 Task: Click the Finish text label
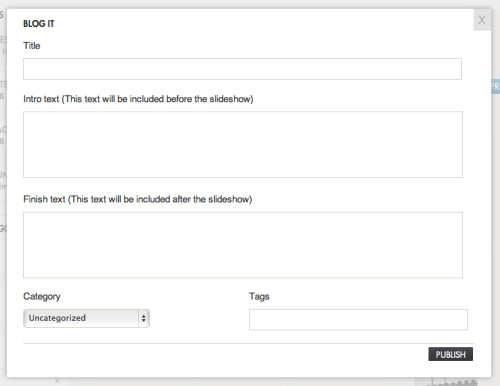(x=138, y=199)
